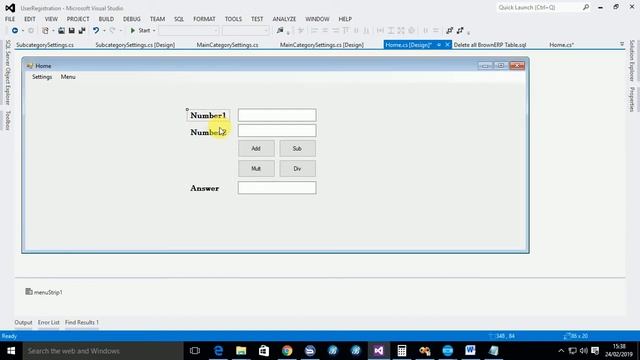Screen dimensions: 640x360
Task: Select the Answer label on the form
Action: [x=204, y=189]
